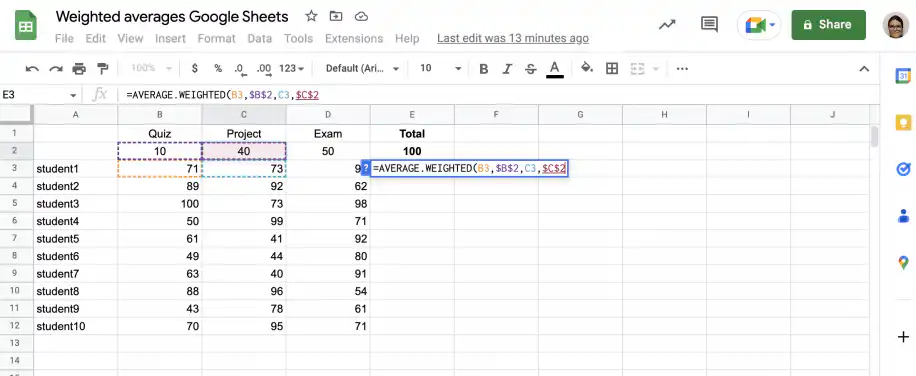916x376 pixels.
Task: Open Google Calendar in side panel
Action: tap(903, 76)
